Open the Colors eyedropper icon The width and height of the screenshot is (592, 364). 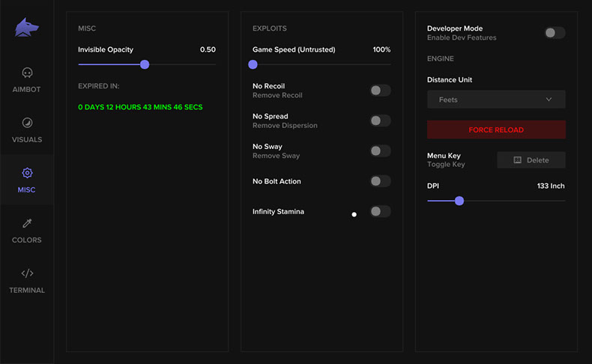point(27,223)
